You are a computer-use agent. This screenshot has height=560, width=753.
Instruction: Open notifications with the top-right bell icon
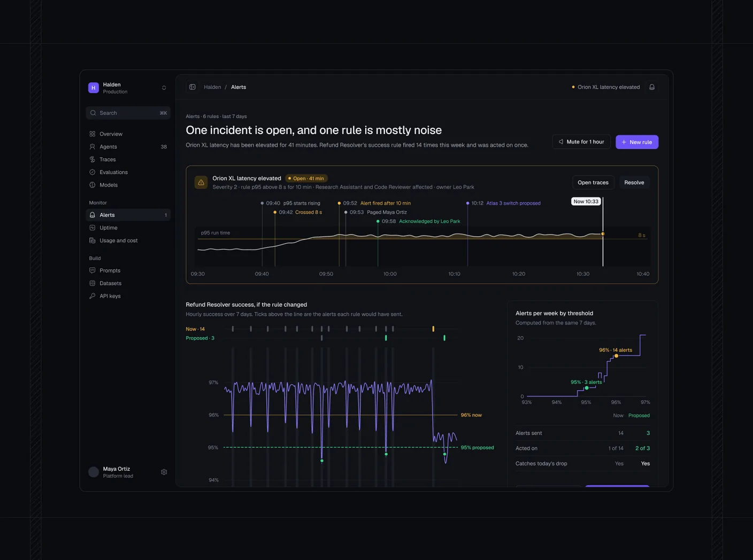652,87
